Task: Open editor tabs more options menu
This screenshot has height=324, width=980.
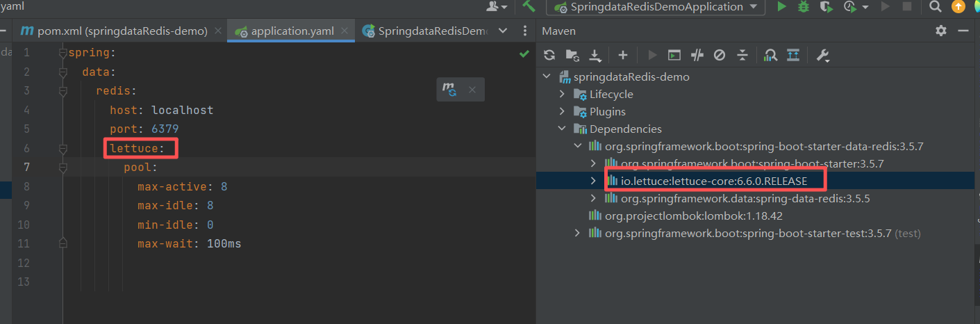Action: [x=524, y=31]
